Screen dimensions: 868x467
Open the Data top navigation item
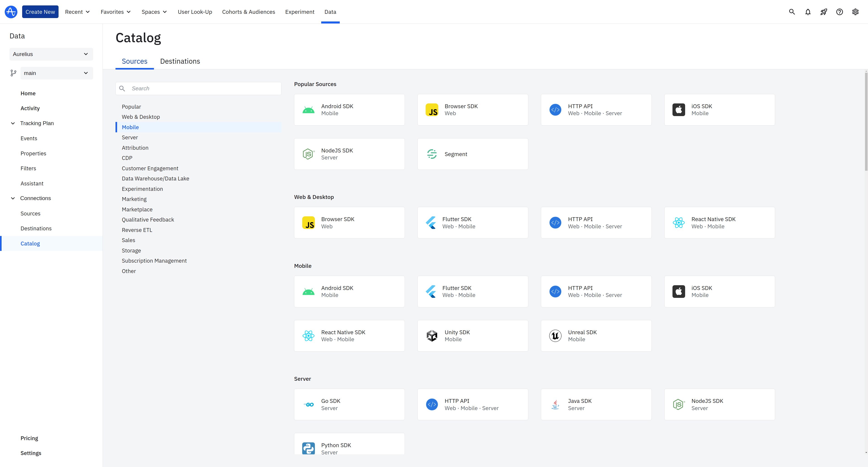330,12
